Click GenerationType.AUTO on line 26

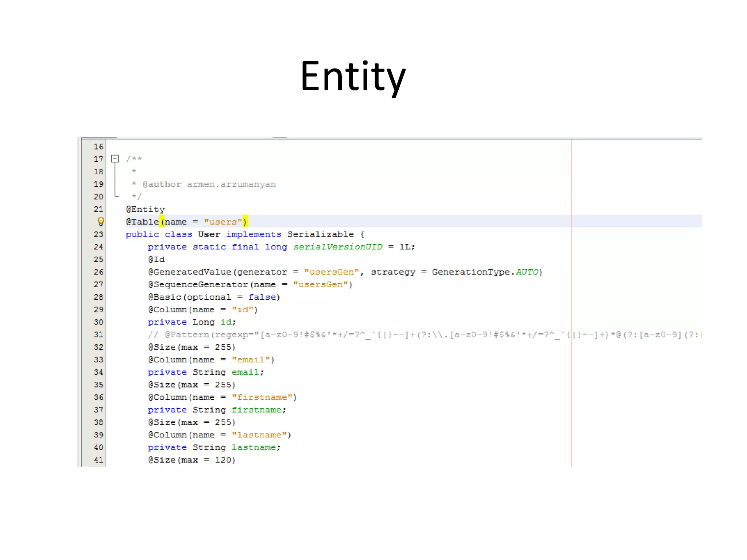[485, 272]
